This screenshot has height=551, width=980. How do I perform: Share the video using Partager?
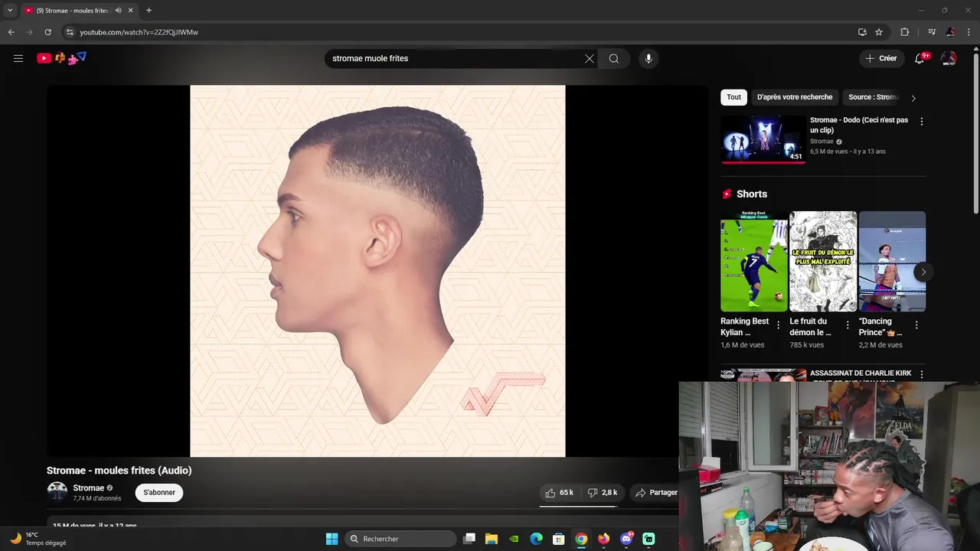[657, 493]
